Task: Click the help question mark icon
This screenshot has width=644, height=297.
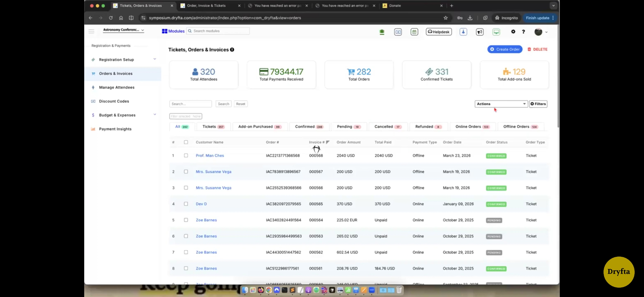Action: pyautogui.click(x=523, y=32)
